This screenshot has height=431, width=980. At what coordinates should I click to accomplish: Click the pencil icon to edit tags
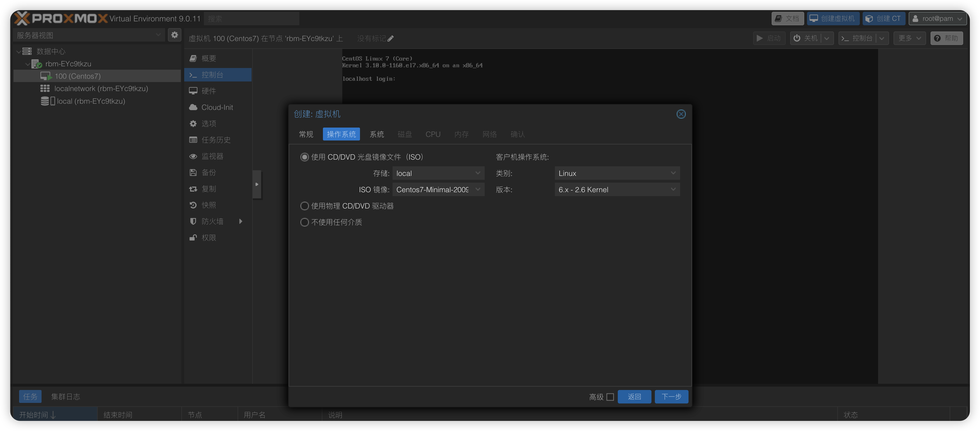pos(391,38)
